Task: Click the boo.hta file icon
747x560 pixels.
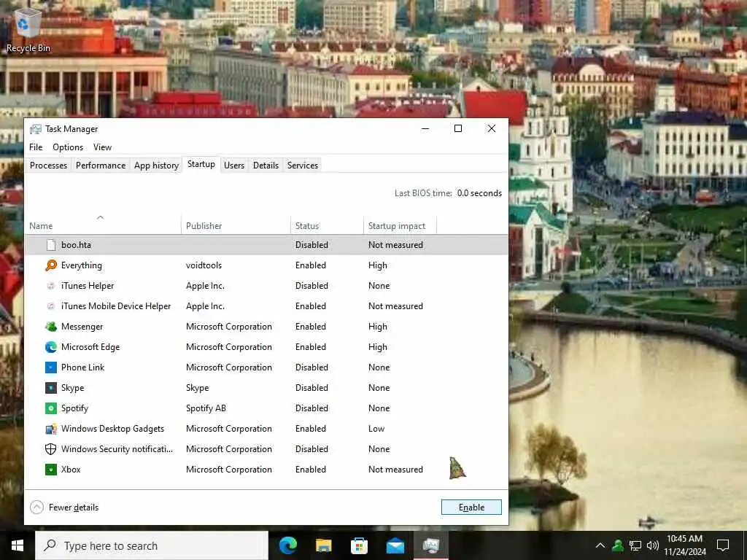Action: 51,245
